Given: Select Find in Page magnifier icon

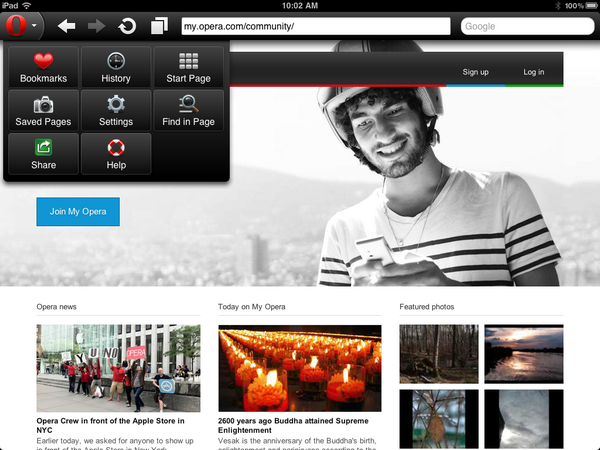Looking at the screenshot, I should (x=188, y=110).
